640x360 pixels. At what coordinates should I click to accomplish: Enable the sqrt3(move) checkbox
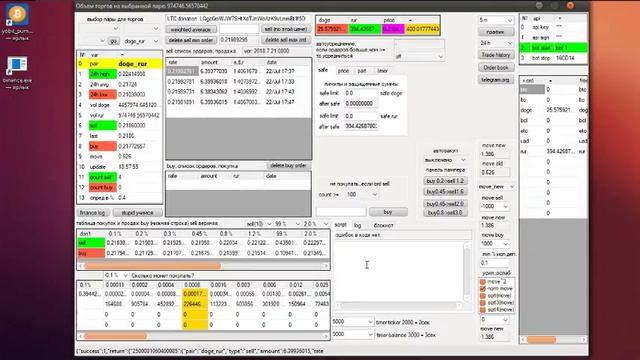tap(483, 302)
